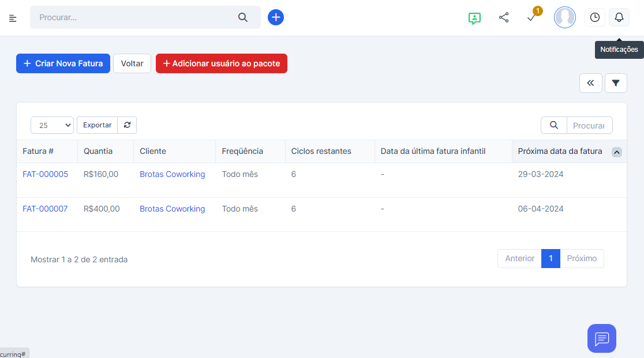This screenshot has height=358, width=644.
Task: Click the table filter funnel icon
Action: (x=616, y=83)
